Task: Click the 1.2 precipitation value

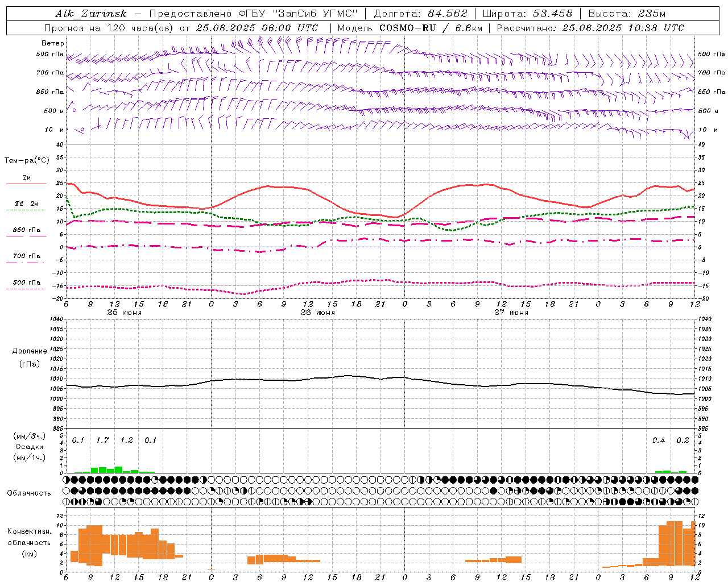Action: point(126,440)
